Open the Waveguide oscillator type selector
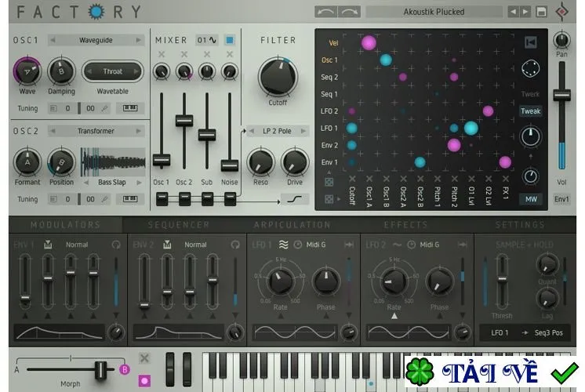The width and height of the screenshot is (585, 392). point(96,40)
